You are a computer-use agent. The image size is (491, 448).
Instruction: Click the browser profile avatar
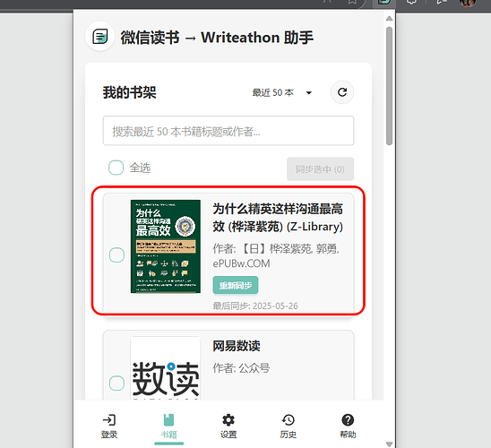click(468, 3)
